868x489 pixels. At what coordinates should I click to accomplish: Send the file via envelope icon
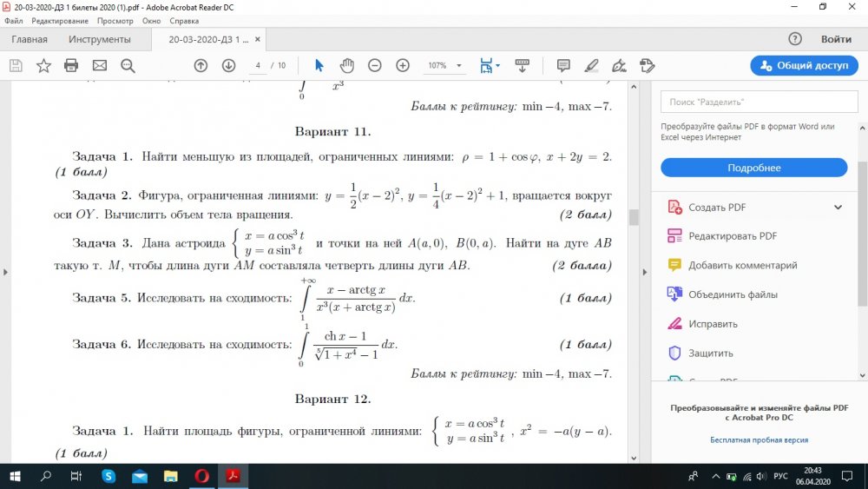tap(99, 65)
